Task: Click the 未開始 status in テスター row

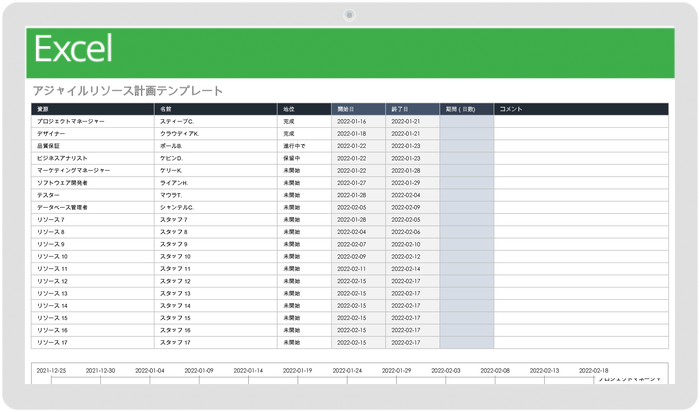Action: pyautogui.click(x=304, y=195)
